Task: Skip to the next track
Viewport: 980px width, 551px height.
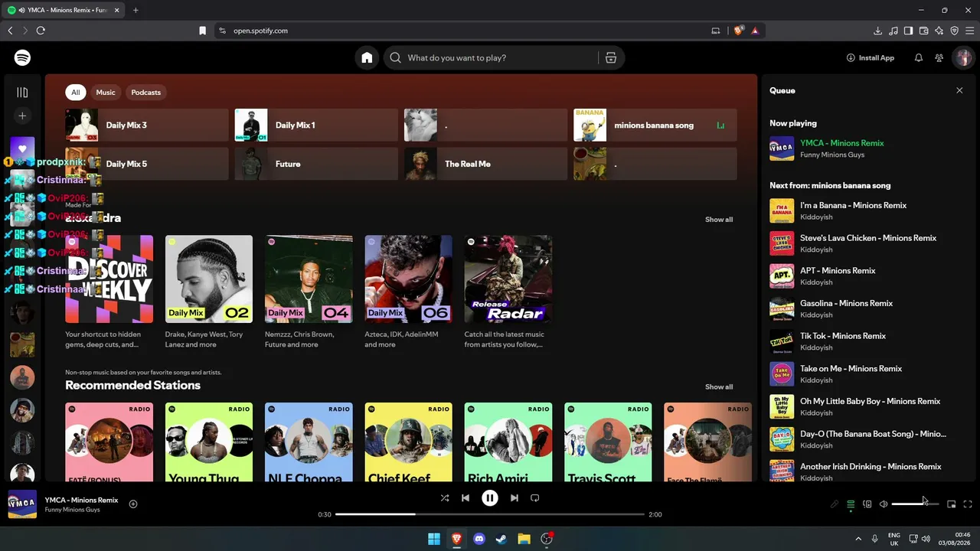Action: (514, 498)
